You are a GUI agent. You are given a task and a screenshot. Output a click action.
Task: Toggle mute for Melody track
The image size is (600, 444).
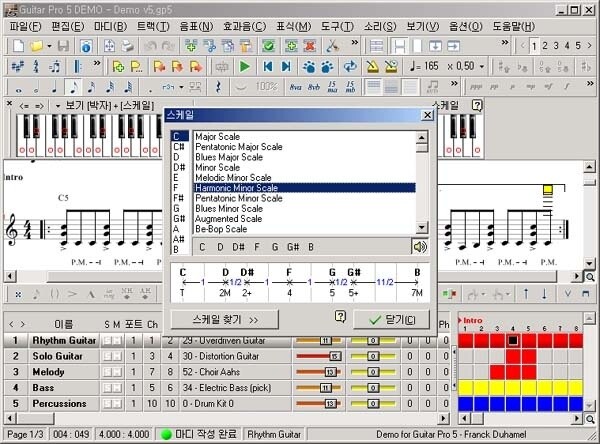pyautogui.click(x=117, y=372)
